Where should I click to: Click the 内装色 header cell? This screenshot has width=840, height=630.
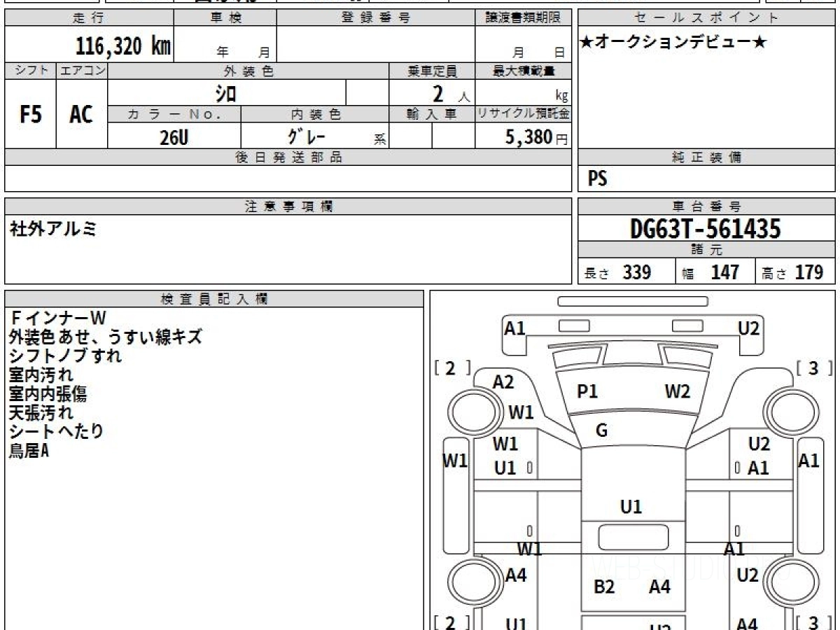(x=315, y=114)
